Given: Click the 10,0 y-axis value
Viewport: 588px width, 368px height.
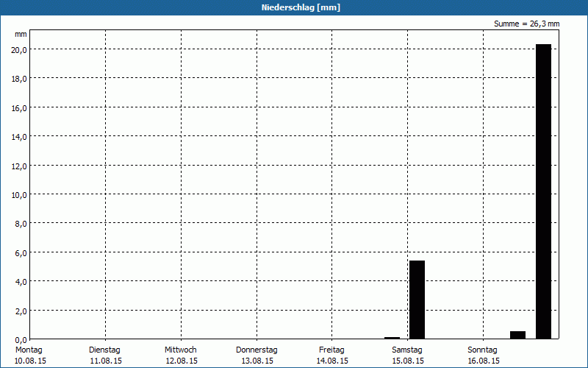Looking at the screenshot, I should [19, 195].
